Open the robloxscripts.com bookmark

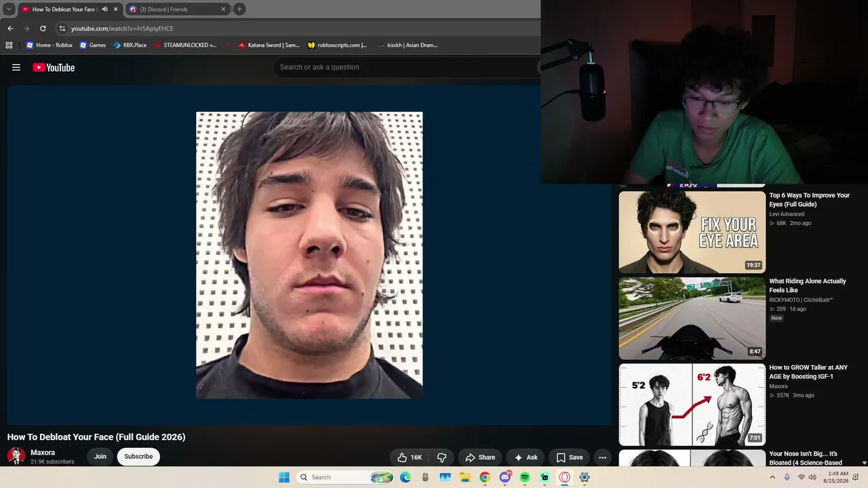pyautogui.click(x=337, y=45)
